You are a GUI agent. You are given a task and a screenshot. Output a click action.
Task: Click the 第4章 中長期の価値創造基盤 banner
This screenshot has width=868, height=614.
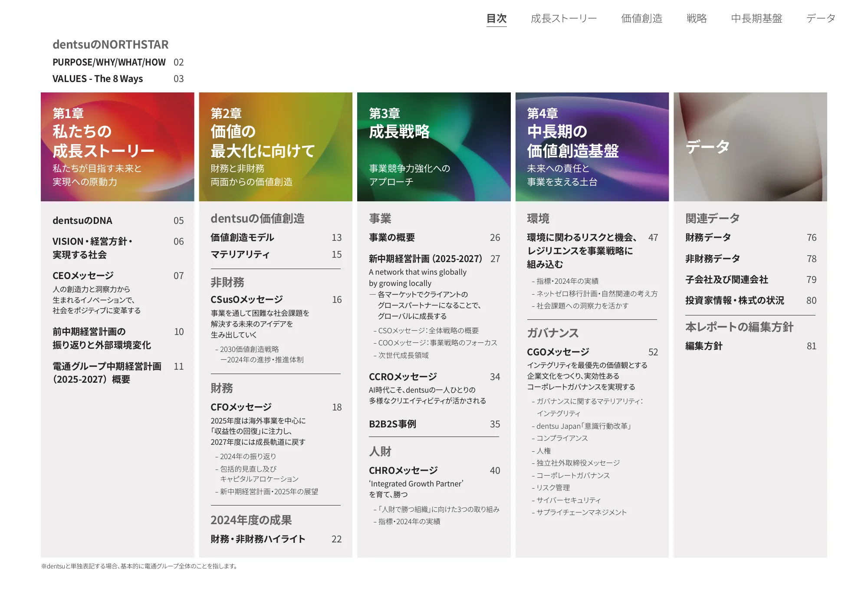pyautogui.click(x=592, y=147)
